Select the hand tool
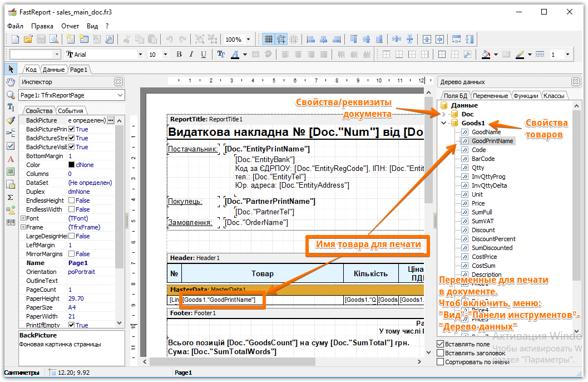588x382 pixels. coord(11,82)
